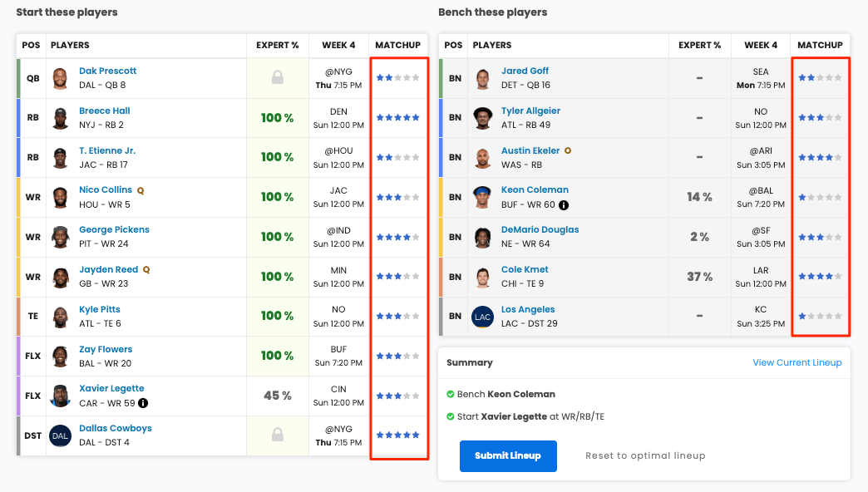Viewport: 868px width, 492px height.
Task: Click the O status icon by Austin Ekeler
Action: pyautogui.click(x=567, y=150)
